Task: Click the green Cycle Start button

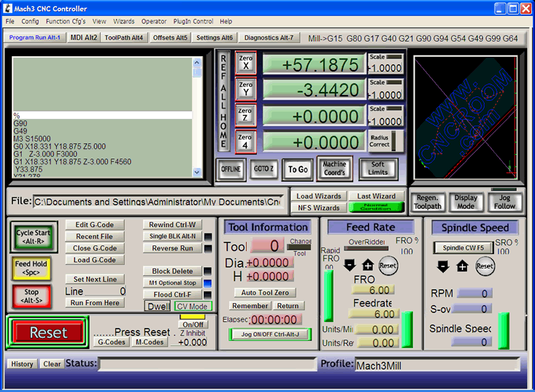Action: (x=34, y=237)
